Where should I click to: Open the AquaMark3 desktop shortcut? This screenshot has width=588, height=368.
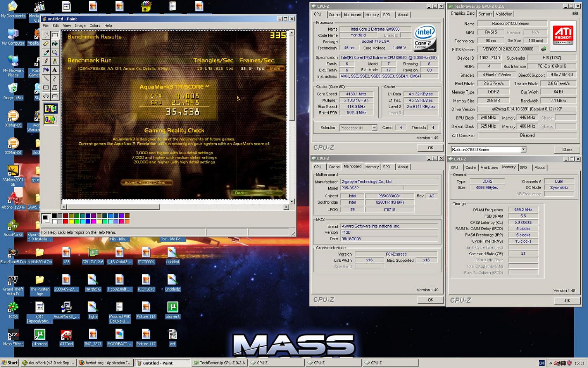coord(13,228)
